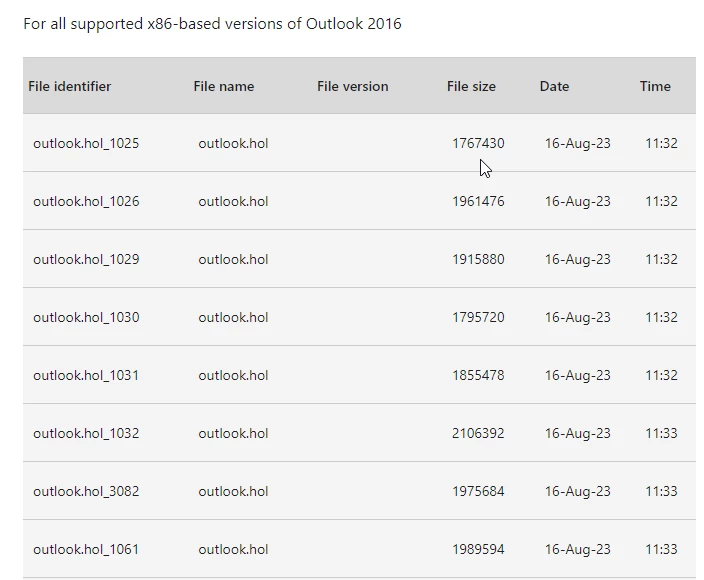Click the date in outlook.hol_1026 row
Screen dimensions: 704x580
tap(578, 201)
